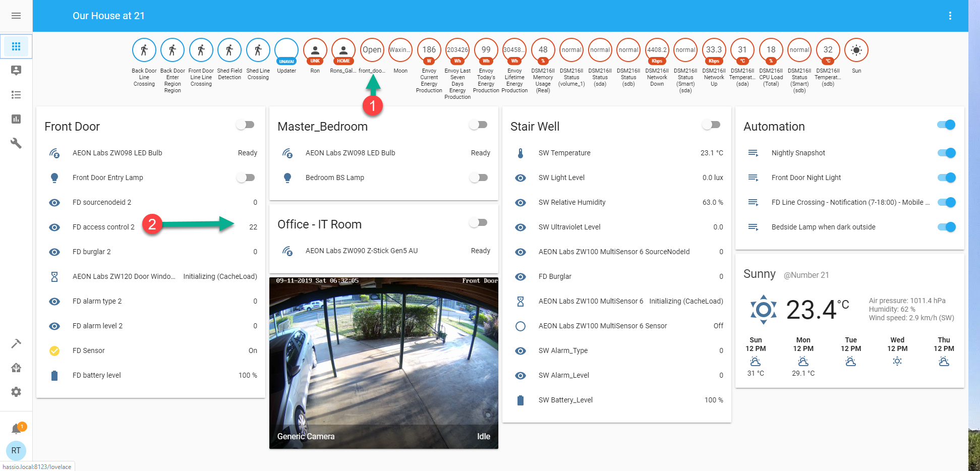Open the History chart icon in sidebar
980x471 pixels.
pos(16,119)
